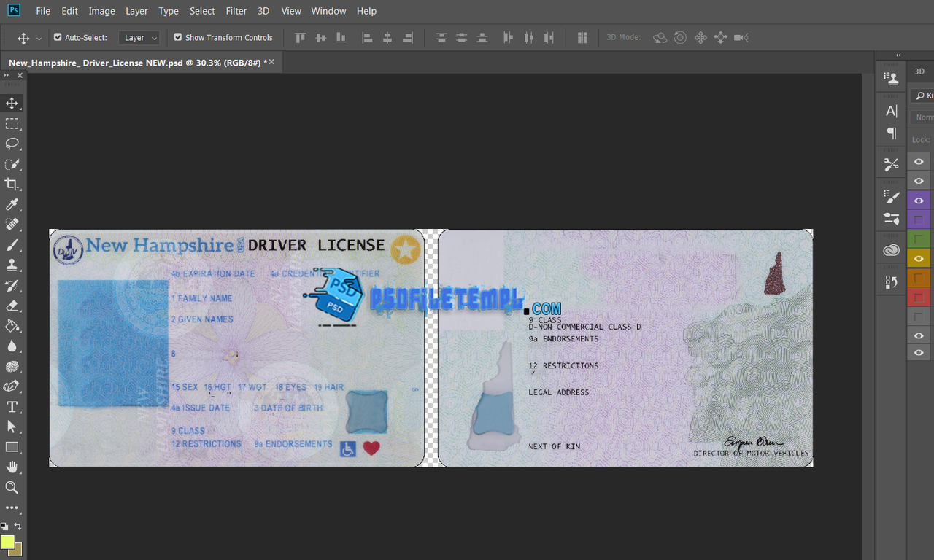Image resolution: width=934 pixels, height=560 pixels.
Task: Uncheck Show Transform Controls
Action: (x=177, y=37)
